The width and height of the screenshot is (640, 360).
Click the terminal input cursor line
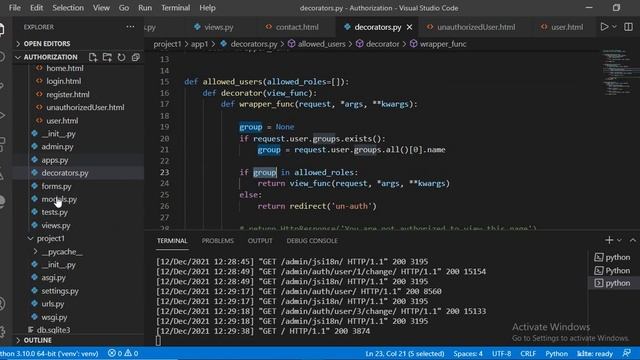point(158,341)
